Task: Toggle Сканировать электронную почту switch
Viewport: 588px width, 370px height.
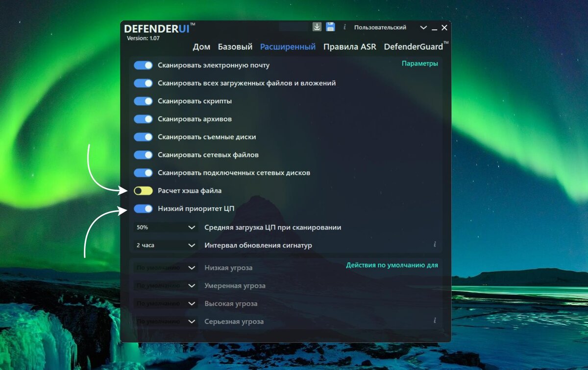Action: 144,65
